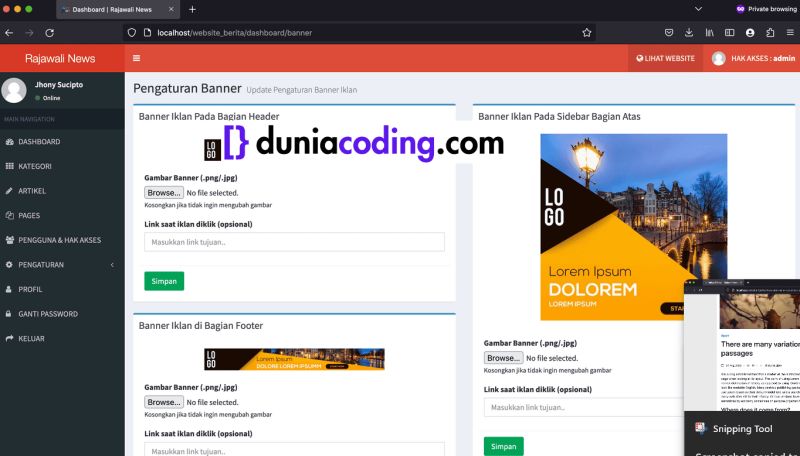The height and width of the screenshot is (456, 800).
Task: Browse file for footer banner image
Action: click(164, 402)
